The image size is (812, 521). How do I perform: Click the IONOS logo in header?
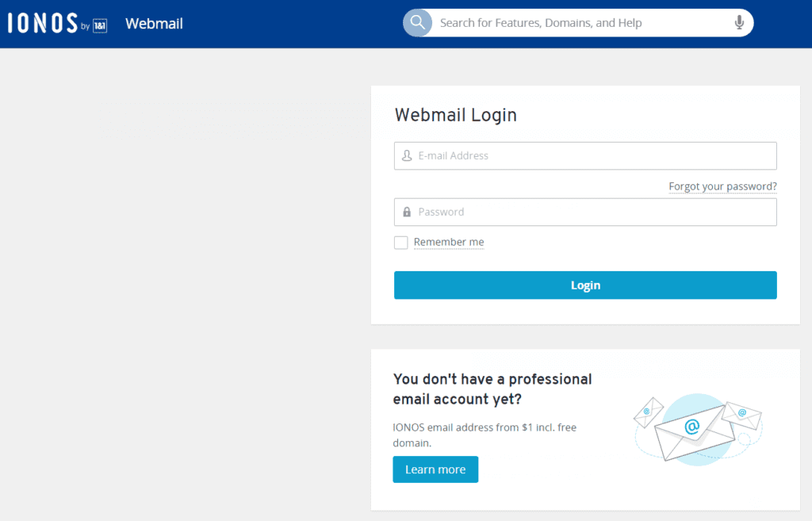pos(43,23)
